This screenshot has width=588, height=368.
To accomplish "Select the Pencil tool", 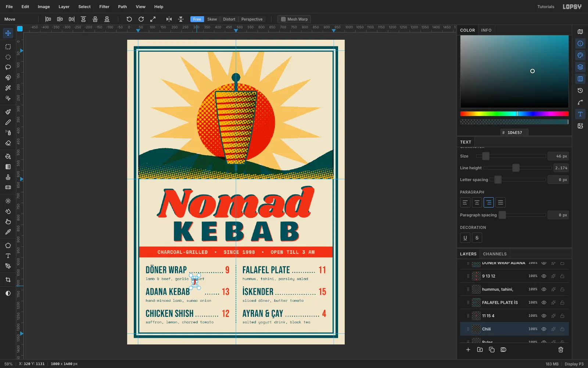I will 8,122.
